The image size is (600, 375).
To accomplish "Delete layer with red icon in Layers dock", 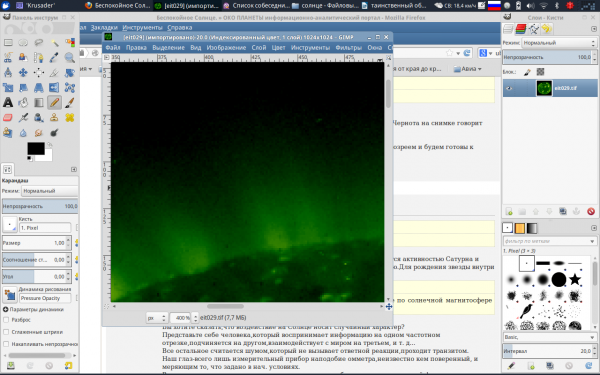I will click(x=591, y=211).
